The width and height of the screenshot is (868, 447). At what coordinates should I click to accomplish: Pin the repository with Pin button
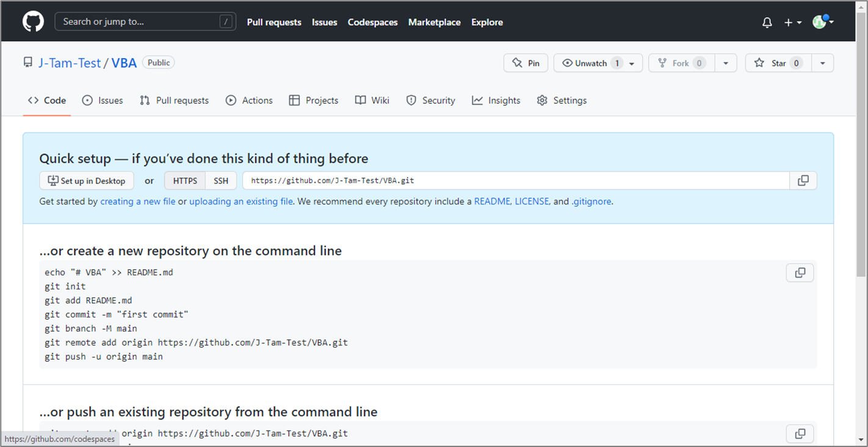point(526,63)
